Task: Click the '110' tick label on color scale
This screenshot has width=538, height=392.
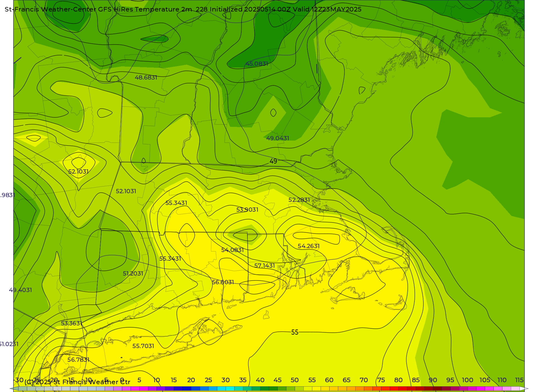Action: coord(502,380)
